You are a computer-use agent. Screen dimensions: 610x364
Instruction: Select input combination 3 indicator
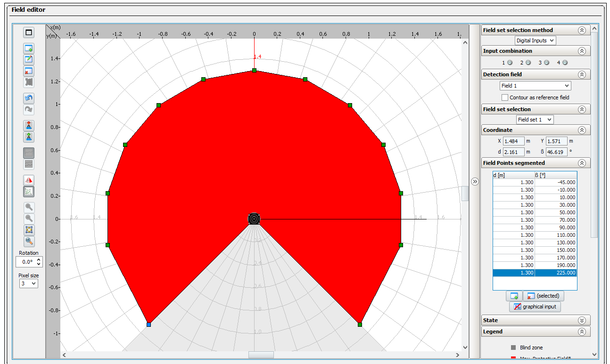[x=546, y=62]
